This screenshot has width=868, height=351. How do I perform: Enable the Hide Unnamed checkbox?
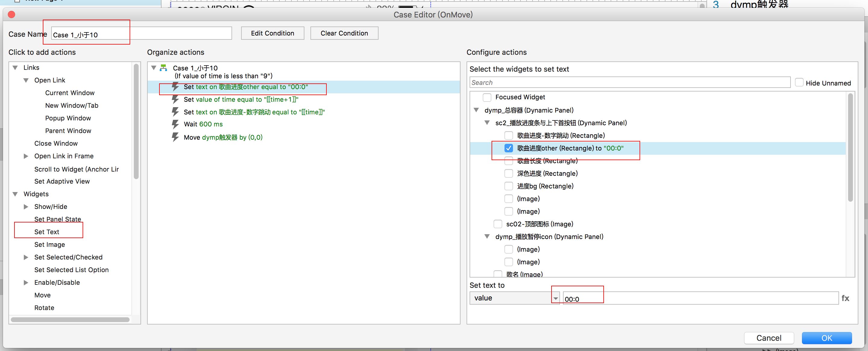(x=799, y=83)
